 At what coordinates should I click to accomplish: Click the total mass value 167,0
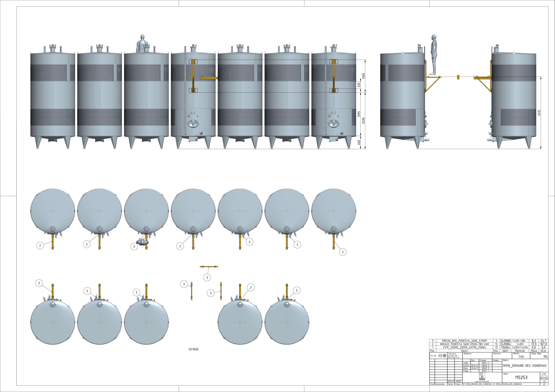pyautogui.click(x=544, y=344)
